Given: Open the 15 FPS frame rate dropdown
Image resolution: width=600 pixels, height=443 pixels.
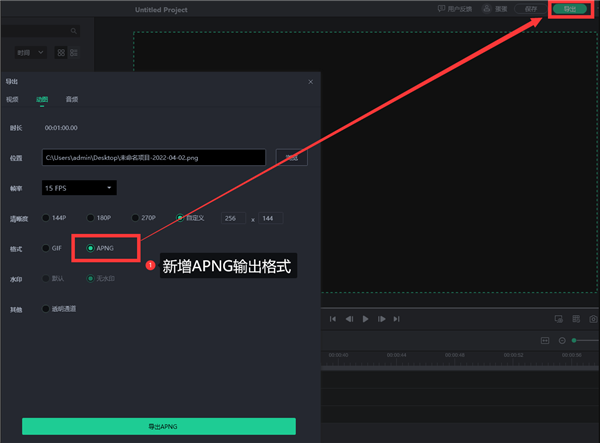Looking at the screenshot, I should pos(79,188).
